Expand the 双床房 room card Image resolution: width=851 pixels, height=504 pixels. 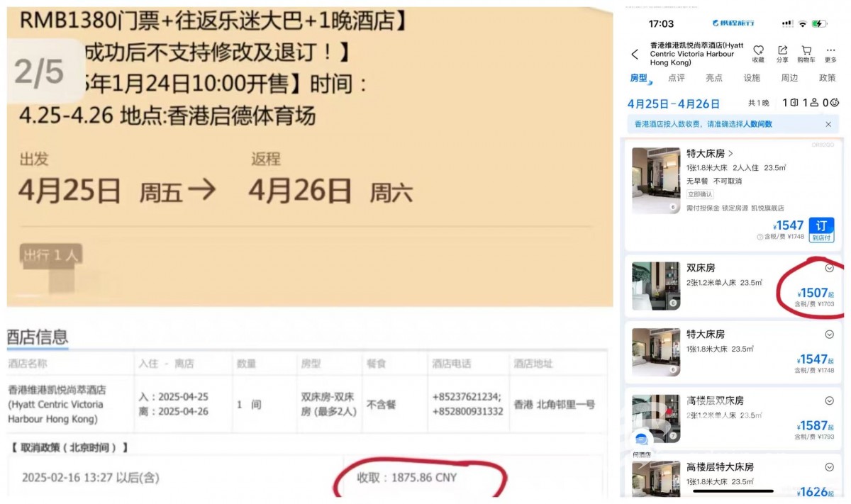pos(829,268)
